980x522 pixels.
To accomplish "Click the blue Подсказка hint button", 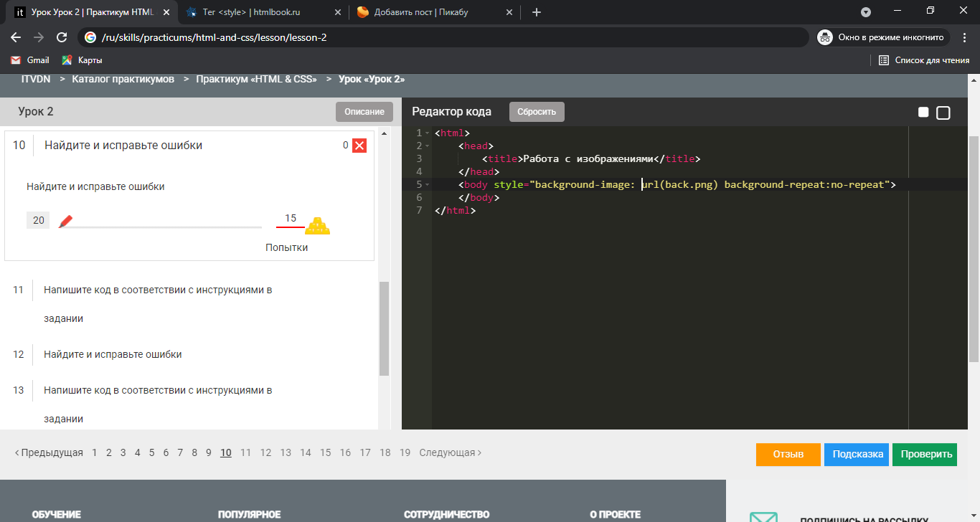I will pyautogui.click(x=857, y=455).
